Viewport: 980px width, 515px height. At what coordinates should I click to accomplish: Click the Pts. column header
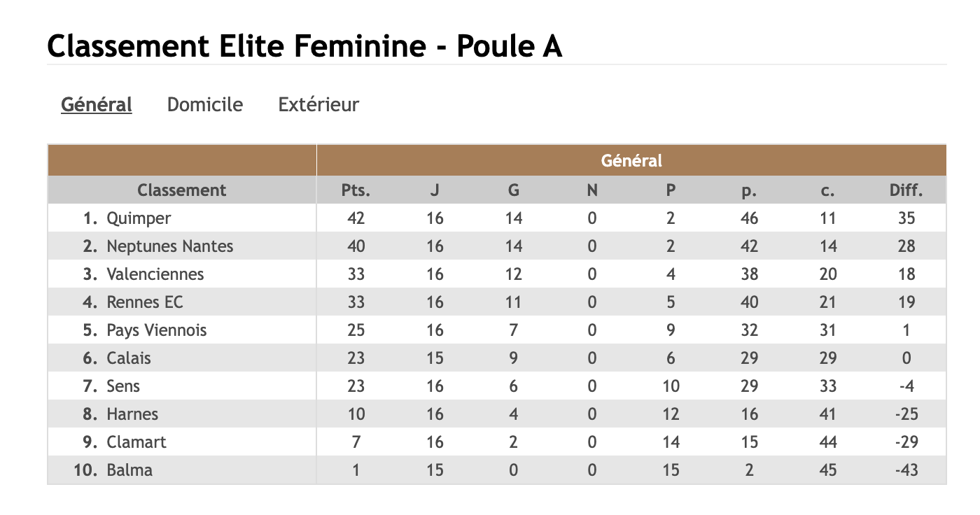point(356,190)
